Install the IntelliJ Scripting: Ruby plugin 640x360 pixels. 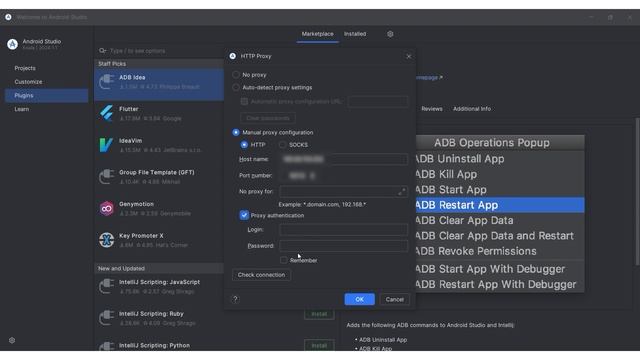(319, 314)
